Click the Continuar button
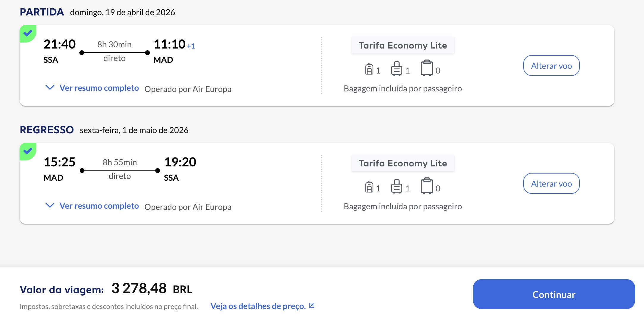 [554, 294]
